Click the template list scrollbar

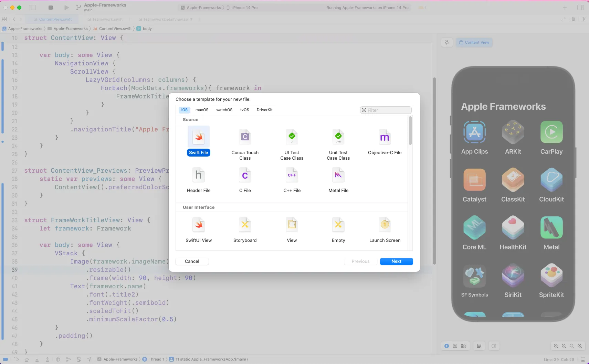point(410,131)
